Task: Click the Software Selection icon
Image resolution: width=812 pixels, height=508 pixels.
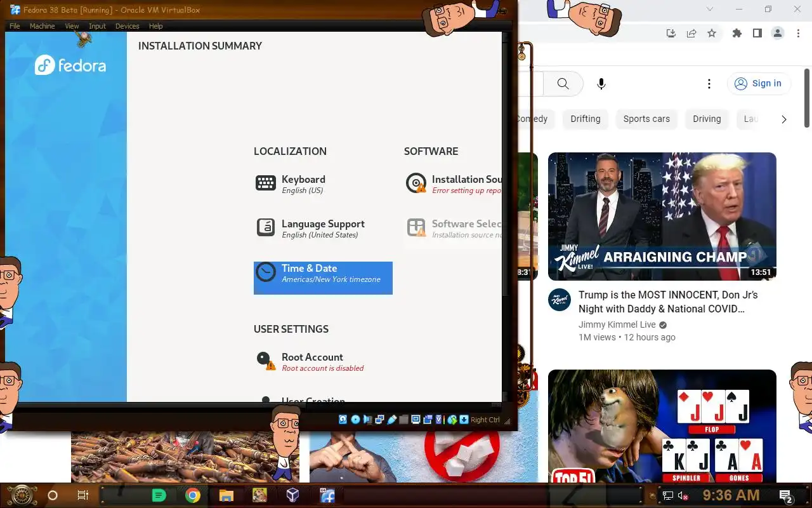Action: click(416, 227)
